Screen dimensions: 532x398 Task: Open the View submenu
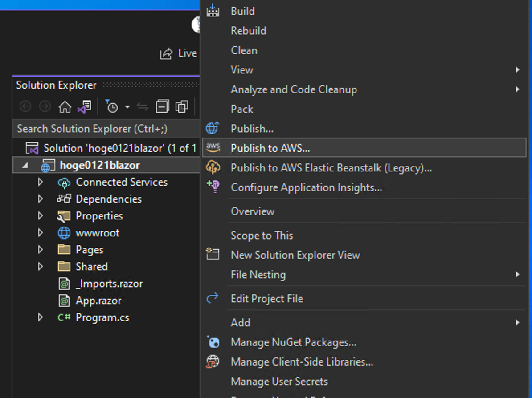tap(364, 70)
